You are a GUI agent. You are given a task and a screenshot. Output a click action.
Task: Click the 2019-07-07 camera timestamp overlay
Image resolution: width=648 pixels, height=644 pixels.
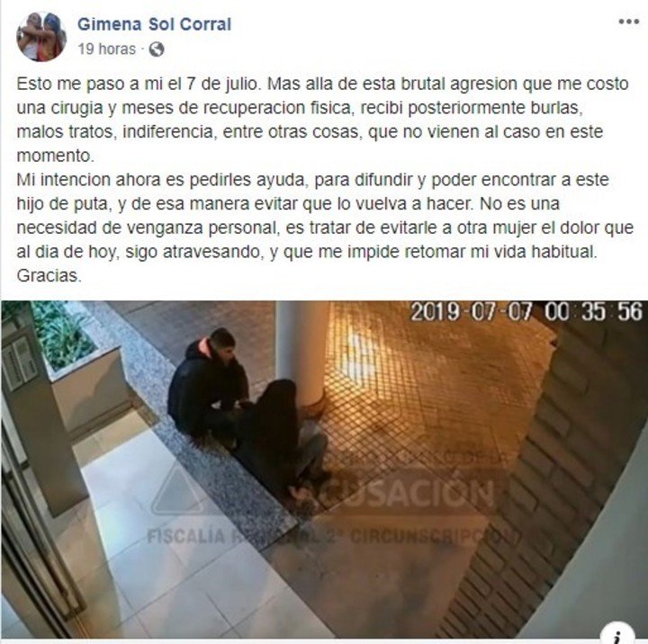(526, 311)
